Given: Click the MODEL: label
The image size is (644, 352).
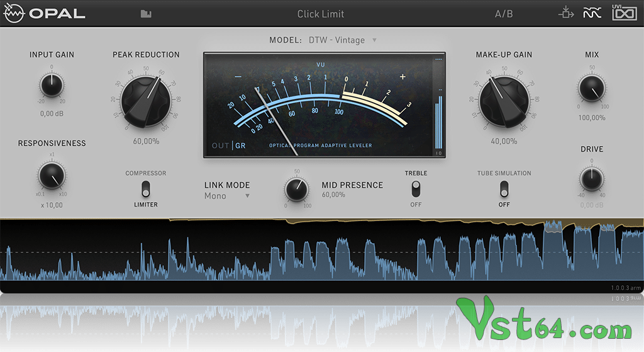Looking at the screenshot, I should 286,40.
